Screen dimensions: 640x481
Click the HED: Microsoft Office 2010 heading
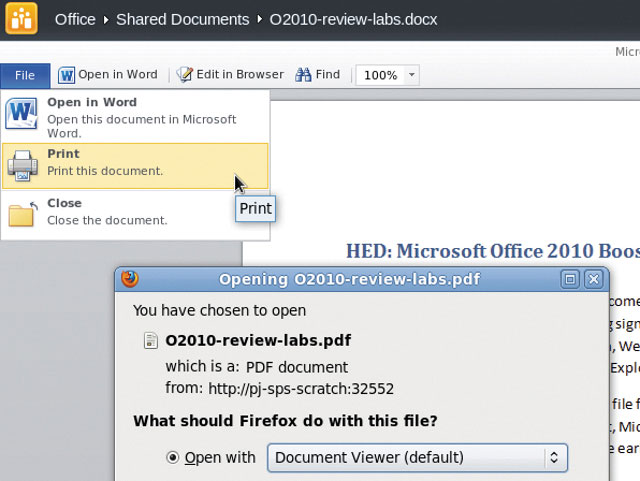[493, 251]
